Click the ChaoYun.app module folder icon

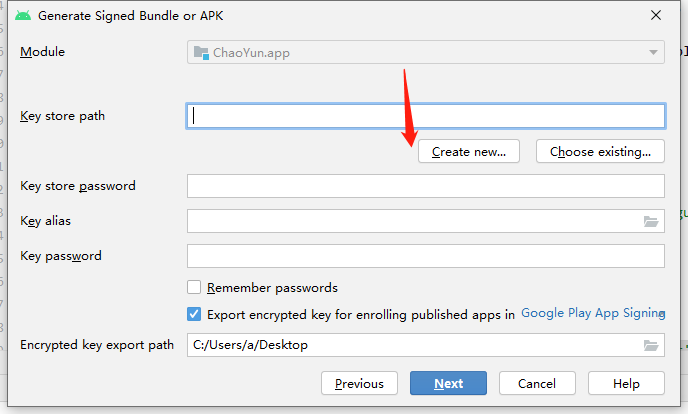coord(200,52)
